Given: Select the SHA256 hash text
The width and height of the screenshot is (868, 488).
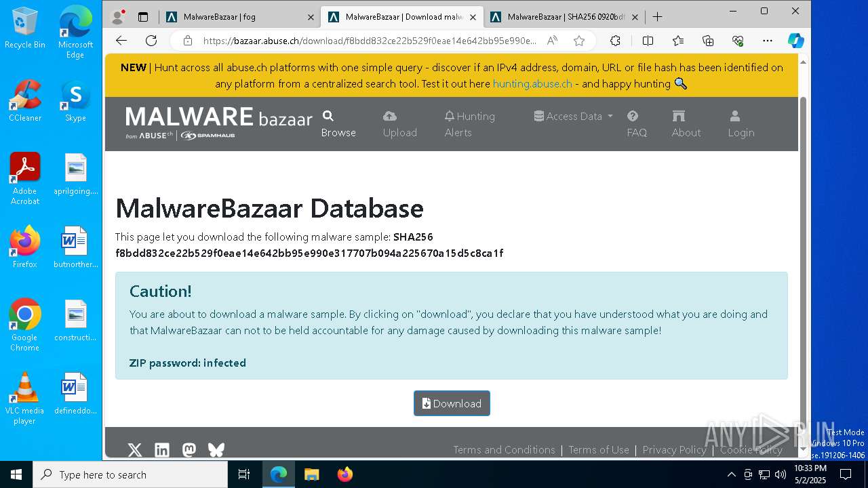Looking at the screenshot, I should point(309,253).
